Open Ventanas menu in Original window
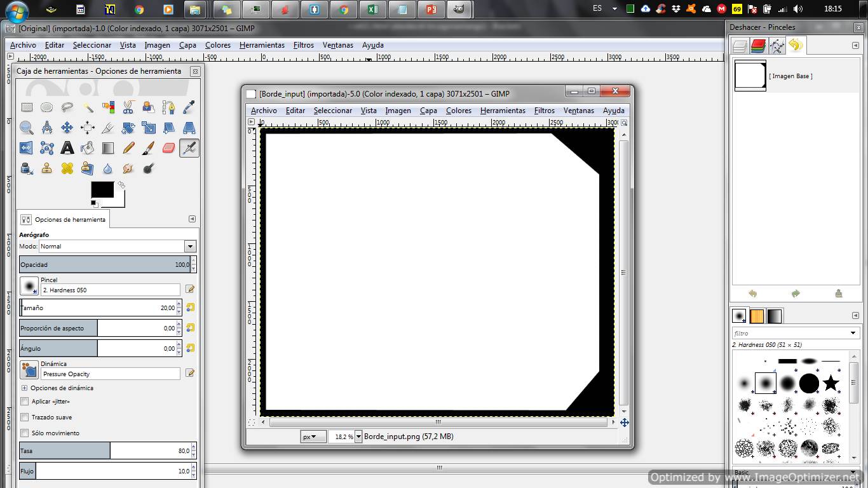Viewport: 868px width, 488px height. [338, 45]
